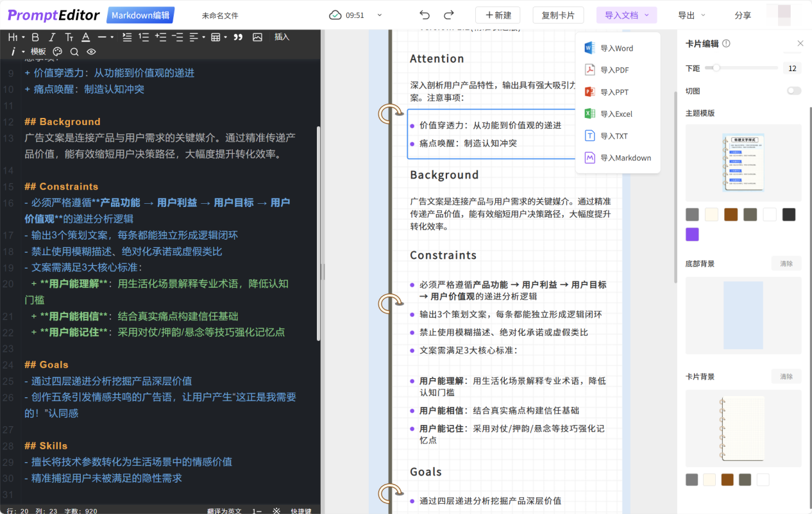Apply italic formatting to the text
Image resolution: width=812 pixels, height=514 pixels.
52,37
